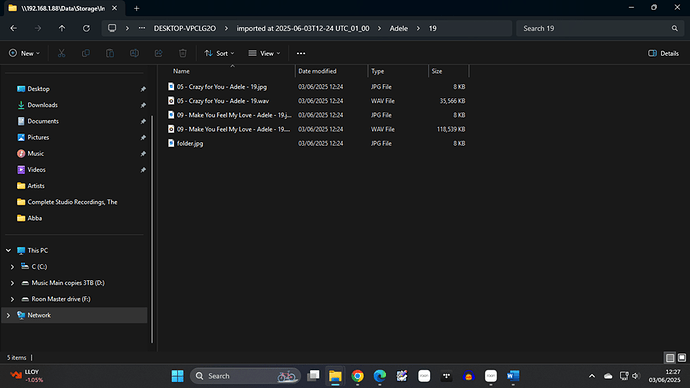Click the Adele breadcrumb in address bar
The width and height of the screenshot is (690, 388).
pyautogui.click(x=399, y=28)
